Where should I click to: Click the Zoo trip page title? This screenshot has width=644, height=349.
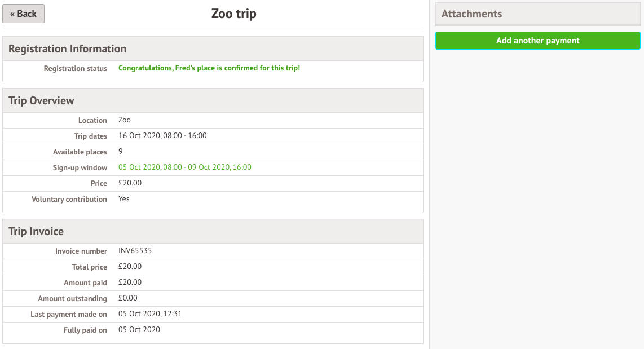(x=233, y=14)
